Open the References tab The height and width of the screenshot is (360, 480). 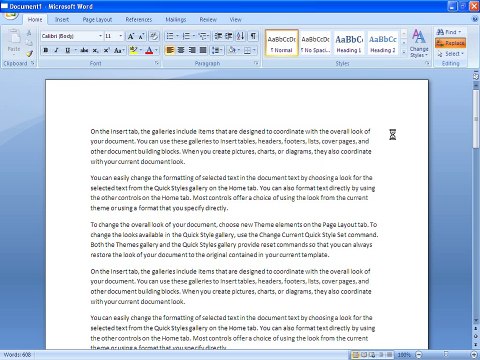coord(139,20)
